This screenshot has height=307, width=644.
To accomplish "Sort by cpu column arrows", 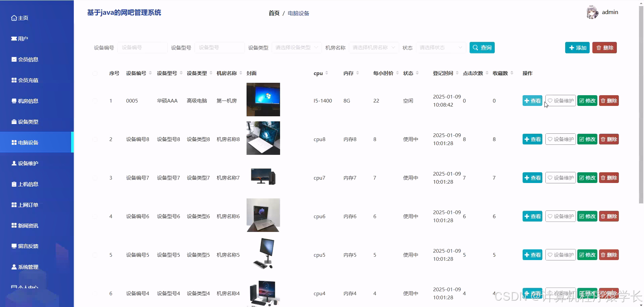I will coord(327,73).
